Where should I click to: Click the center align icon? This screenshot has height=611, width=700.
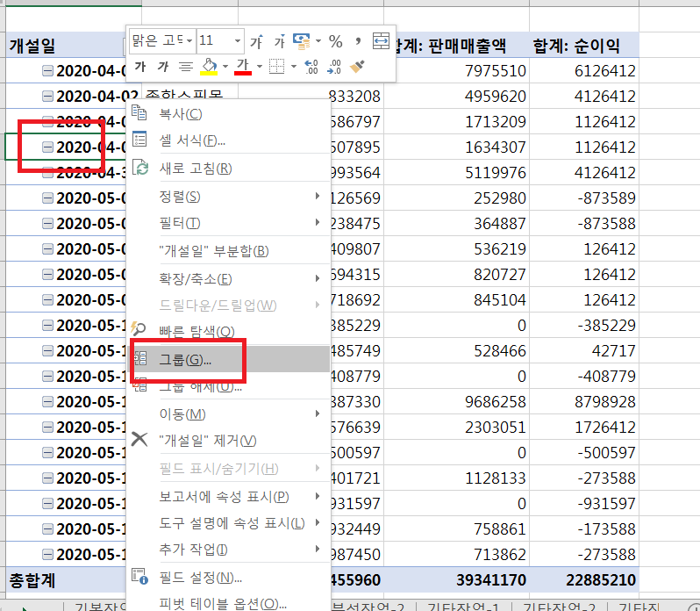pyautogui.click(x=185, y=66)
